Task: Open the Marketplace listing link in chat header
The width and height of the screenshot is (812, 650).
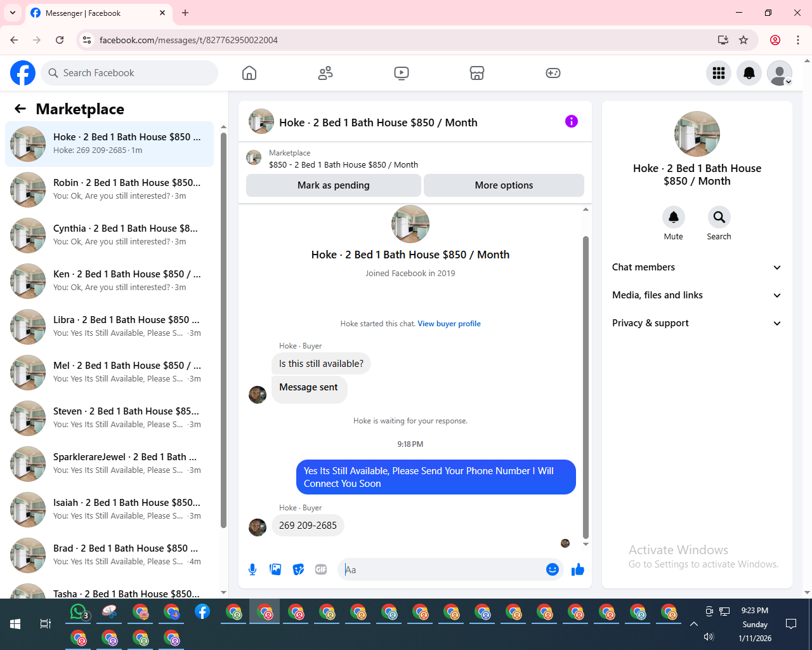Action: point(343,159)
